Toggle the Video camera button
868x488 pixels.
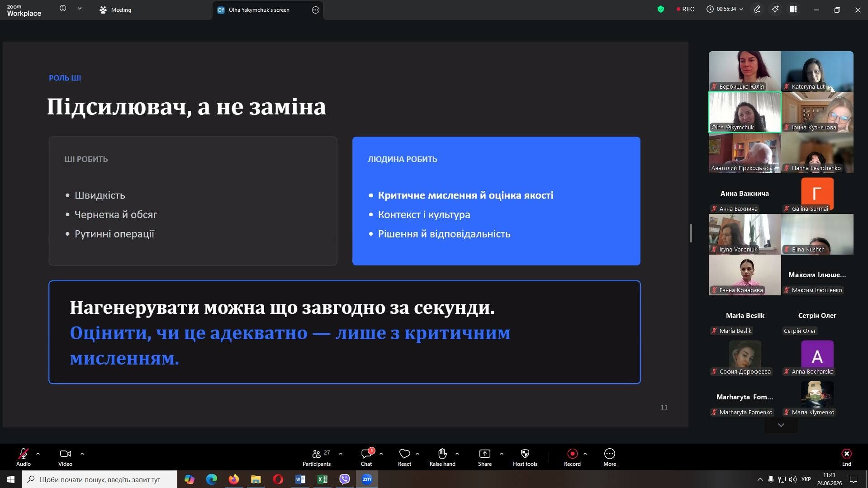65,457
